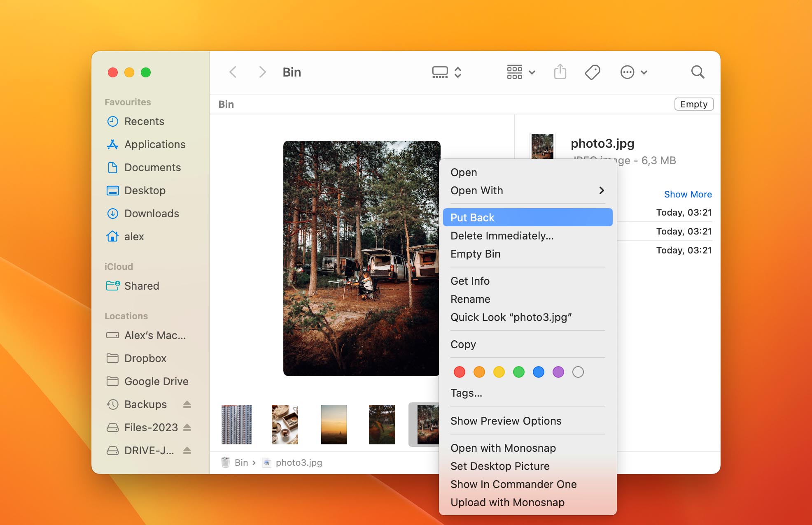Viewport: 812px width, 525px height.
Task: Click the tags/label icon in toolbar
Action: pos(593,72)
